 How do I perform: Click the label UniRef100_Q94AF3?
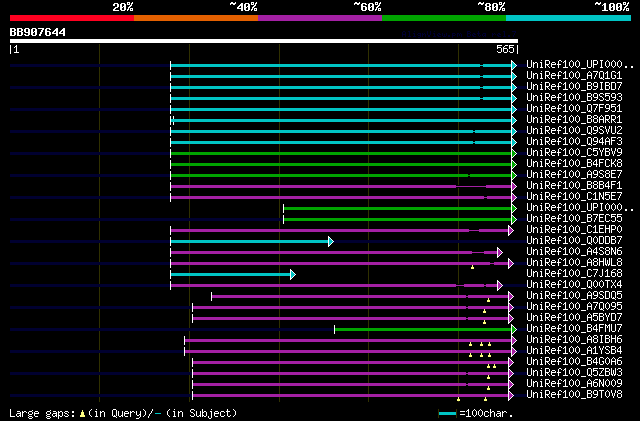[574, 142]
